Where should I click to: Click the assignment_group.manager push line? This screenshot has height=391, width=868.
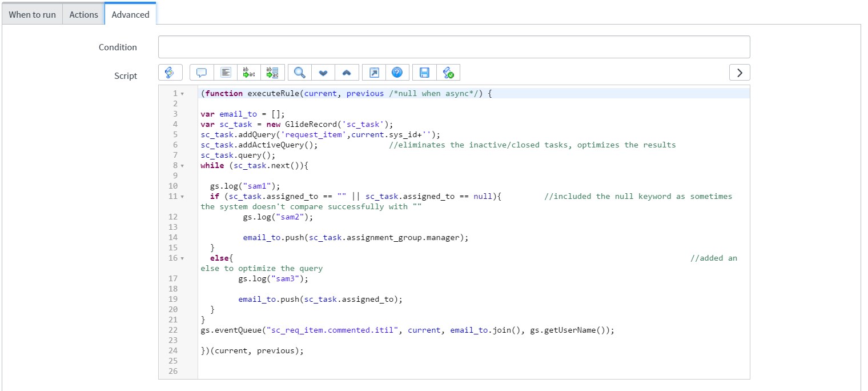pyautogui.click(x=356, y=237)
